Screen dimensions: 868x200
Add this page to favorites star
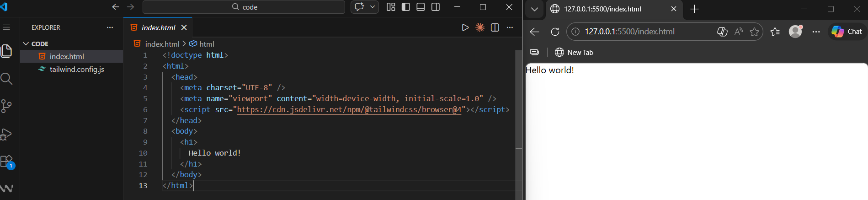754,32
